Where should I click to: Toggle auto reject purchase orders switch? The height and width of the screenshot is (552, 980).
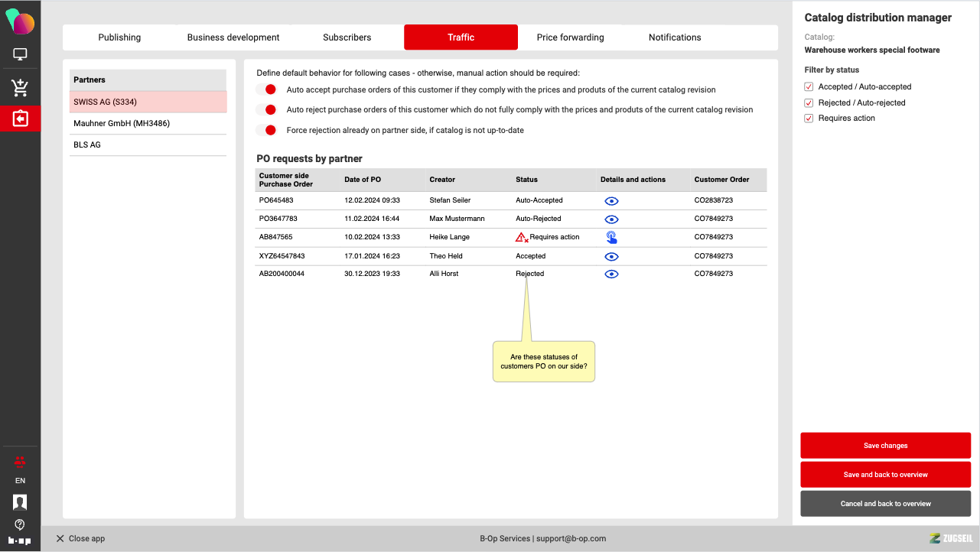tap(266, 110)
